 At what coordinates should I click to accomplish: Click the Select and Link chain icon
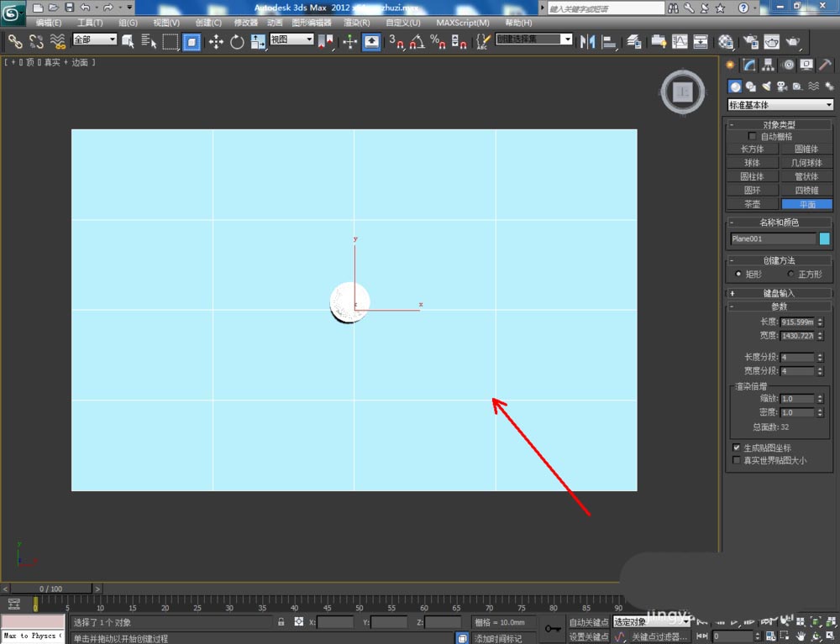15,41
